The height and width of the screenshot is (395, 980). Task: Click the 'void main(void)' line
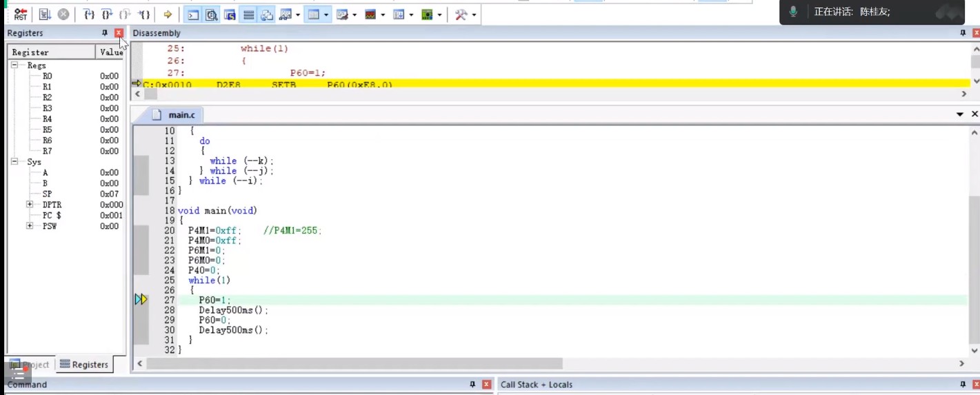click(x=217, y=210)
